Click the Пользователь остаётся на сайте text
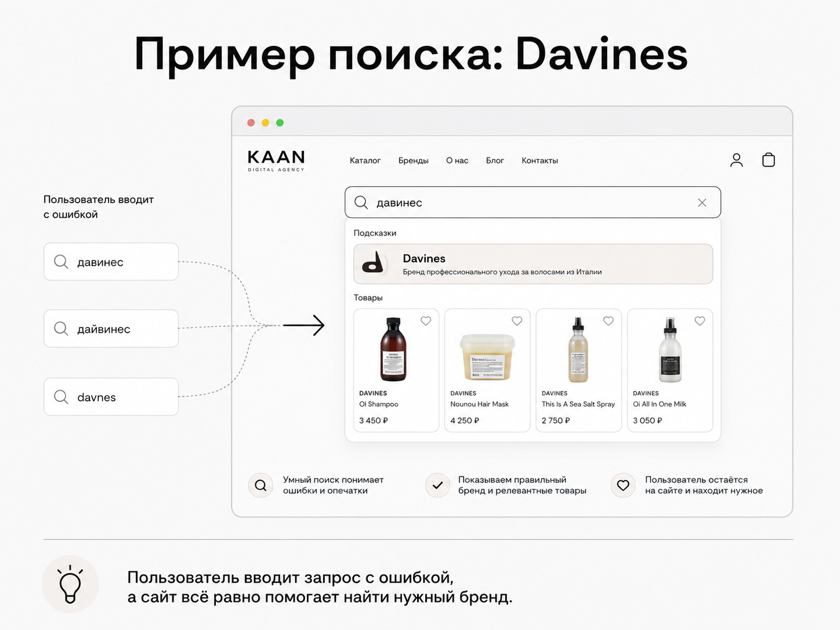This screenshot has width=840, height=630. (x=704, y=486)
